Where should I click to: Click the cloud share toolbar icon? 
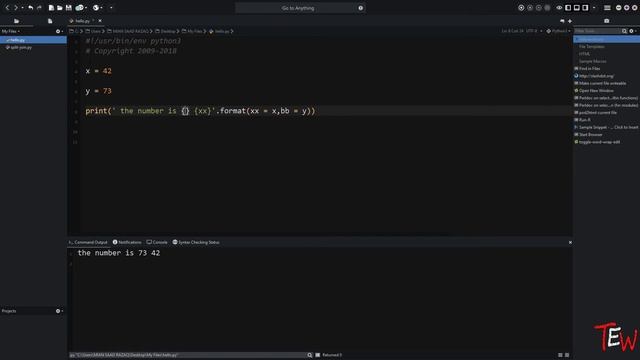[79, 8]
